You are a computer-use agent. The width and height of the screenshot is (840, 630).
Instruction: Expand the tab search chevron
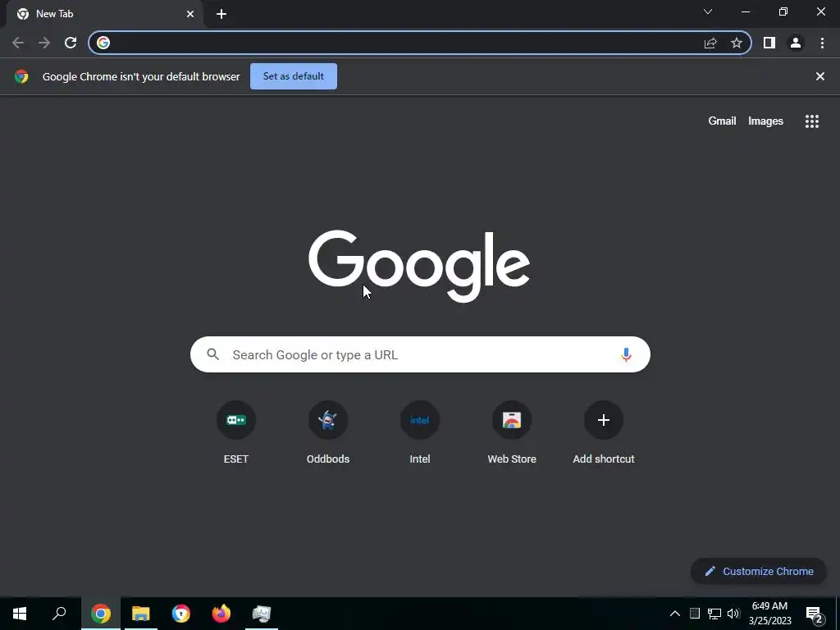(708, 11)
